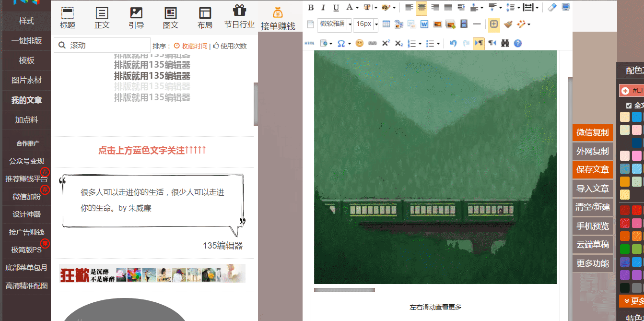Click the undo arrow icon
The height and width of the screenshot is (321, 644).
pyautogui.click(x=453, y=43)
